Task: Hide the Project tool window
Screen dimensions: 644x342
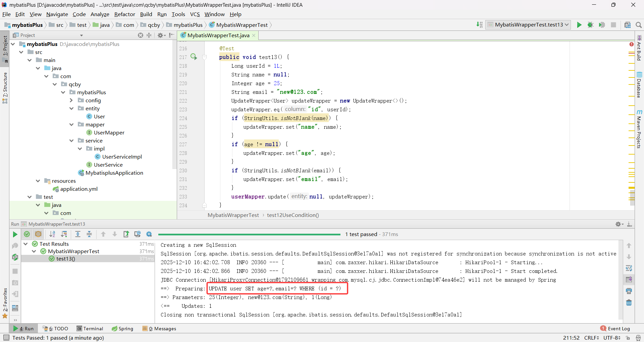Action: [x=172, y=35]
